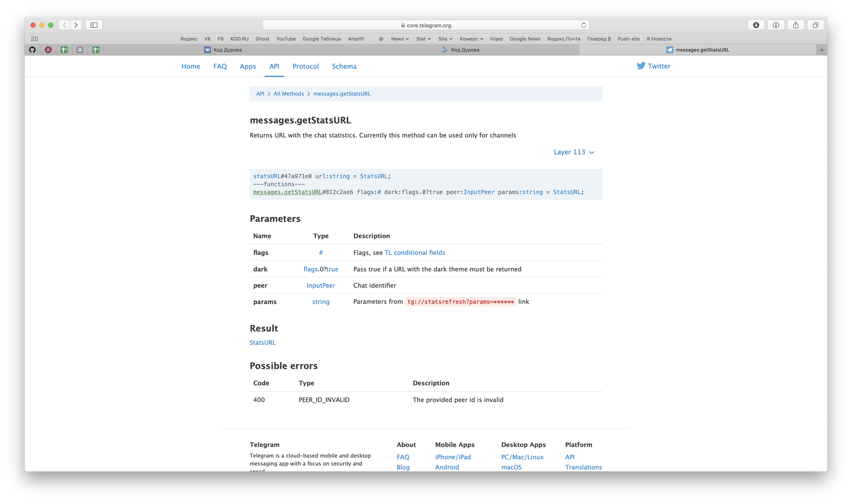Click the Safari back arrow button
Screen dimensions: 852x504
pos(64,25)
